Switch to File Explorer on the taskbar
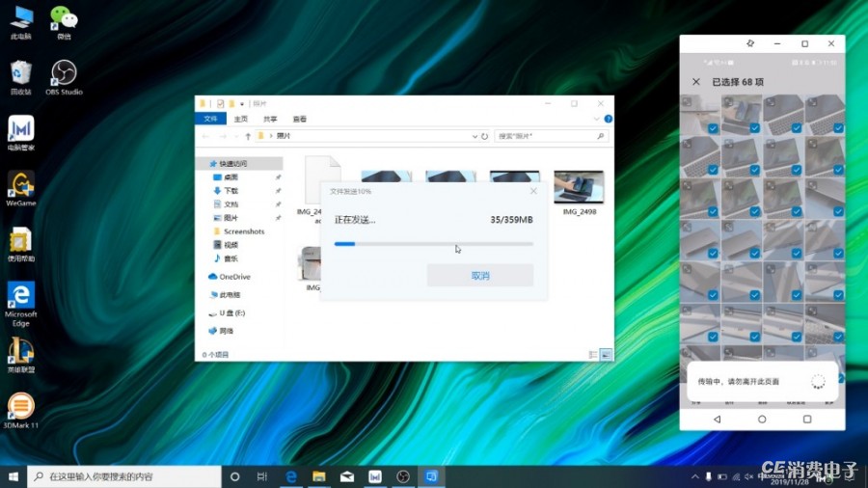Viewport: 868px width, 488px height. (x=319, y=476)
